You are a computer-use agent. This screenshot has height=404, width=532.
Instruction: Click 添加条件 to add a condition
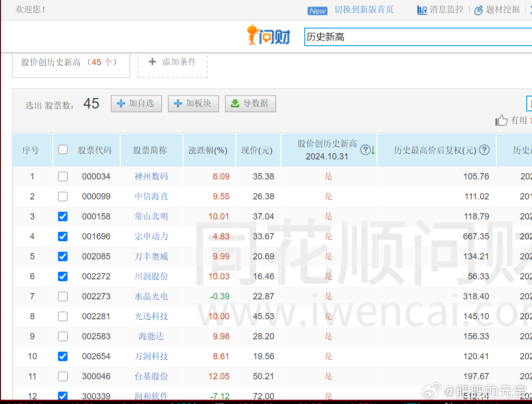coord(173,62)
